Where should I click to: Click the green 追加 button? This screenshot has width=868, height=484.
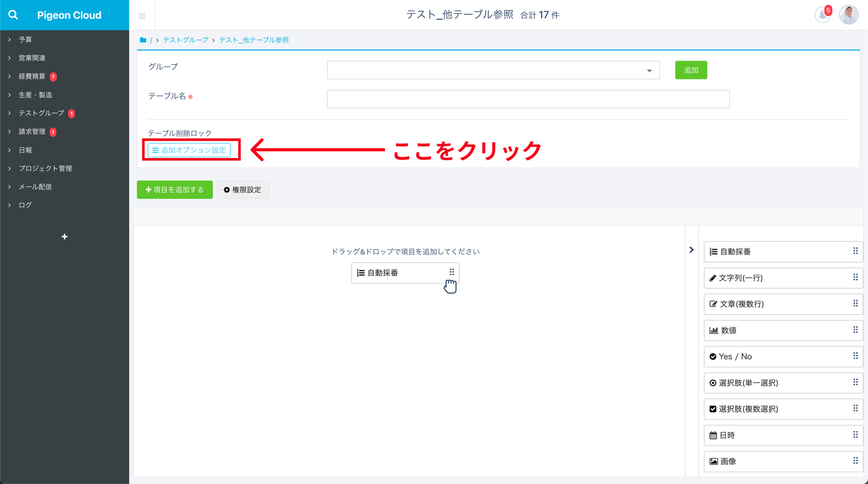click(x=691, y=70)
